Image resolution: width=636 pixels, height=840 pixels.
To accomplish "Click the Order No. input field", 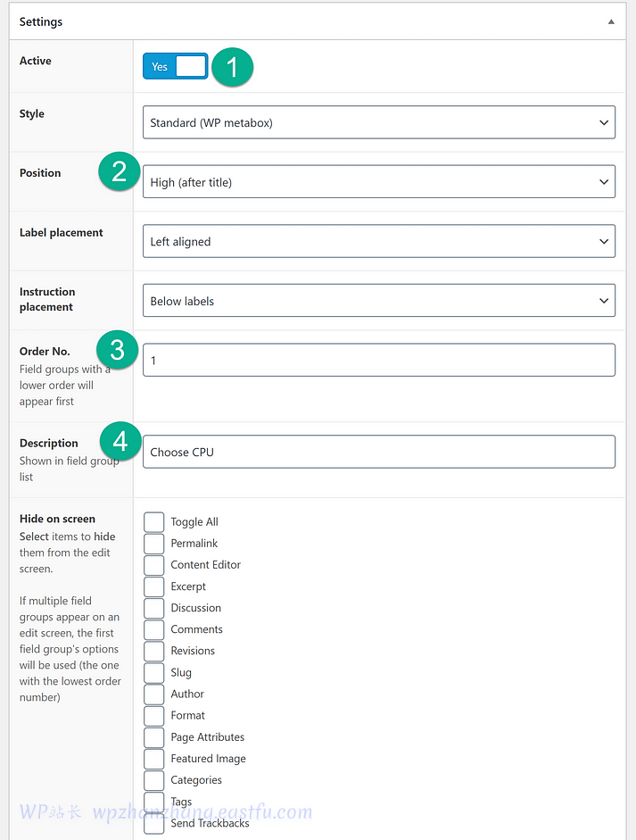I will (x=378, y=360).
